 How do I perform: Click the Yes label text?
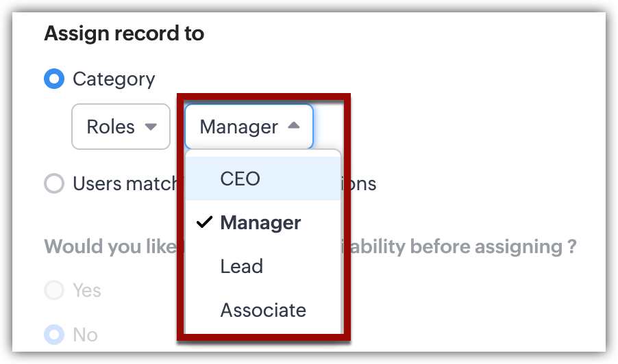click(87, 291)
